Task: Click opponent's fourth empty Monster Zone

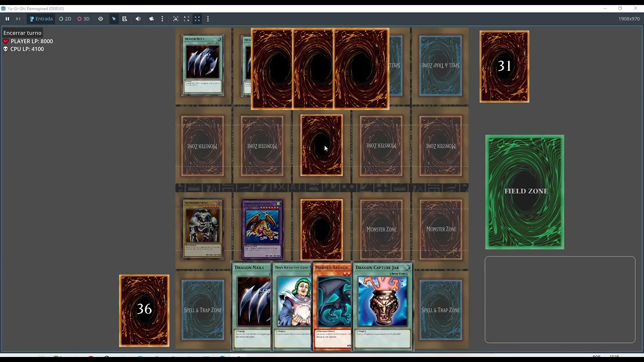Action: [x=381, y=146]
